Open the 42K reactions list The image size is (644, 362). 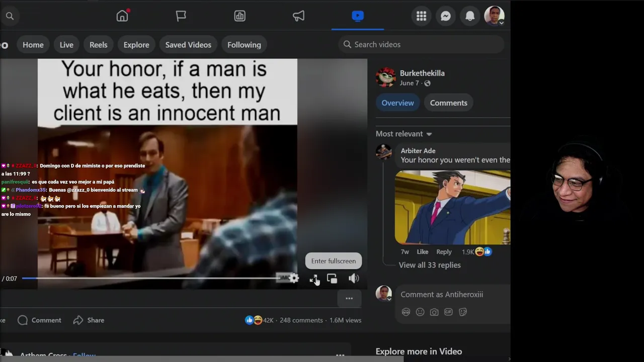pos(259,320)
